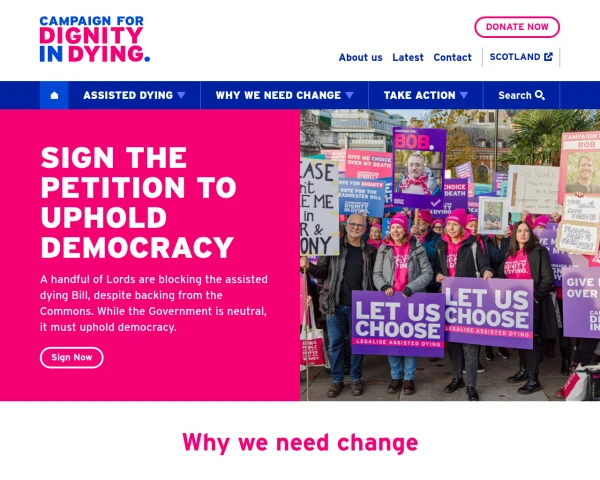This screenshot has width=600, height=480.
Task: Expand the Why We Need Change arrow
Action: 349,95
